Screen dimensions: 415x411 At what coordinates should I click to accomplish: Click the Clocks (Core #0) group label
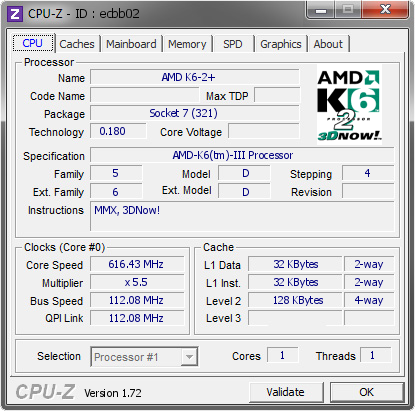65,247
